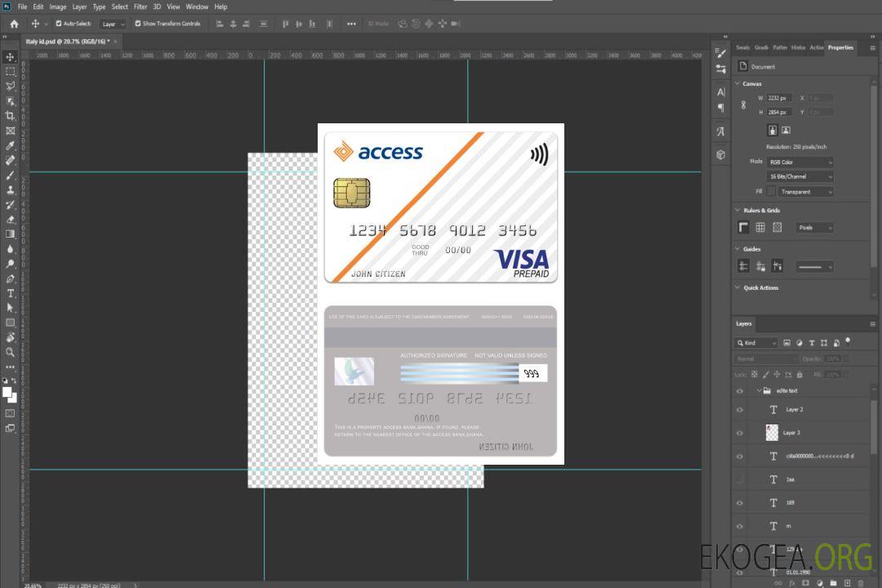Select the History Brush tool
The width and height of the screenshot is (882, 588).
point(10,205)
